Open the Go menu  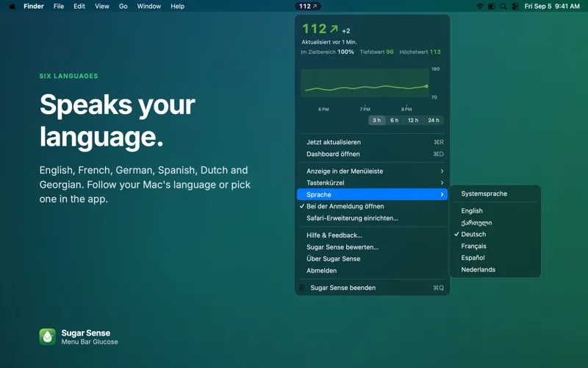pyautogui.click(x=123, y=7)
